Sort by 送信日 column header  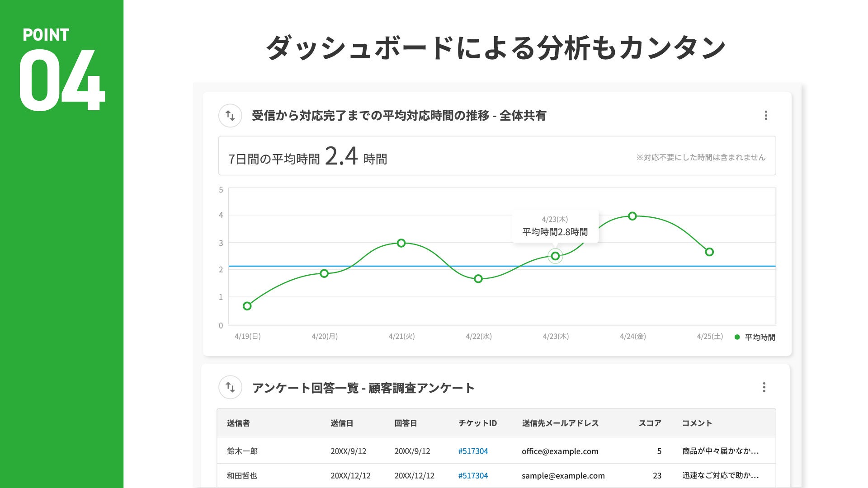click(x=342, y=423)
